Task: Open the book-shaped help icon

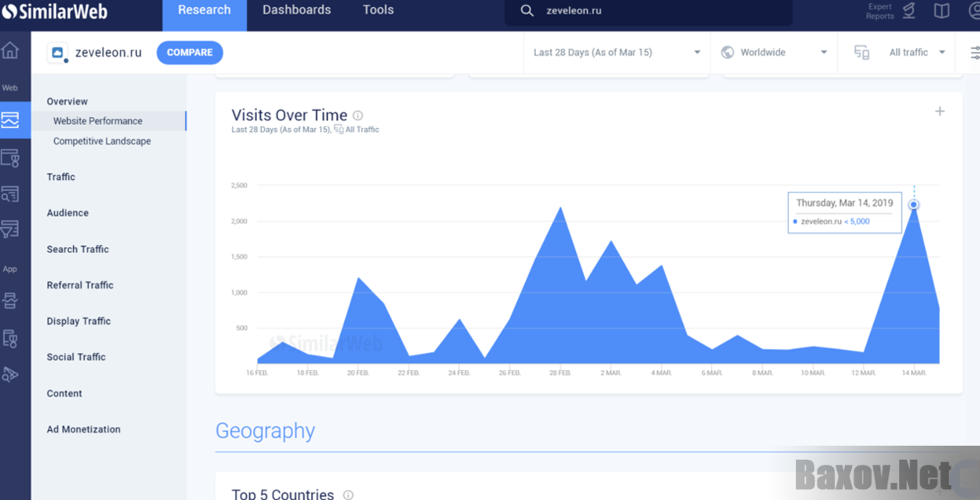Action: coord(941,11)
